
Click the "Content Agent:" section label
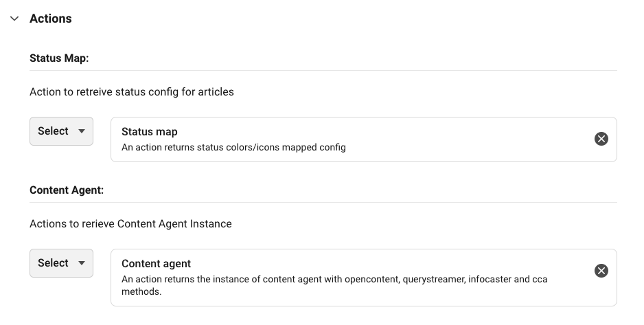67,190
